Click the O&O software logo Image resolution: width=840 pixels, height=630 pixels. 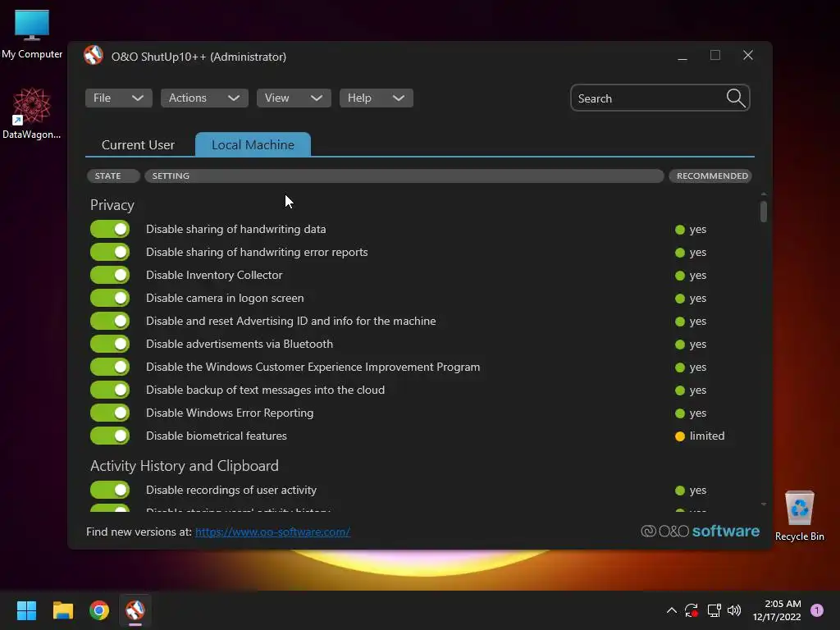(x=701, y=531)
